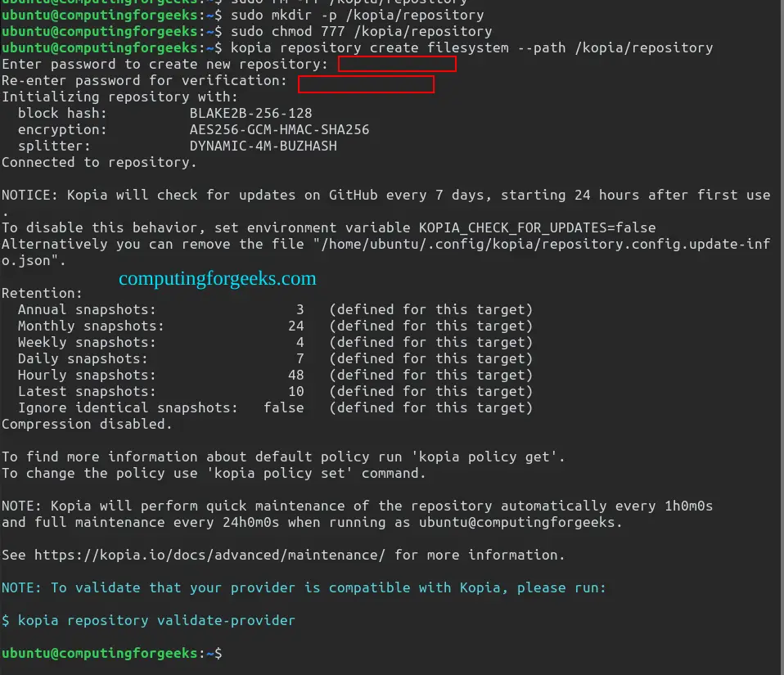
Task: Click the quoted 'kopia policy get' command text
Action: click(x=484, y=457)
